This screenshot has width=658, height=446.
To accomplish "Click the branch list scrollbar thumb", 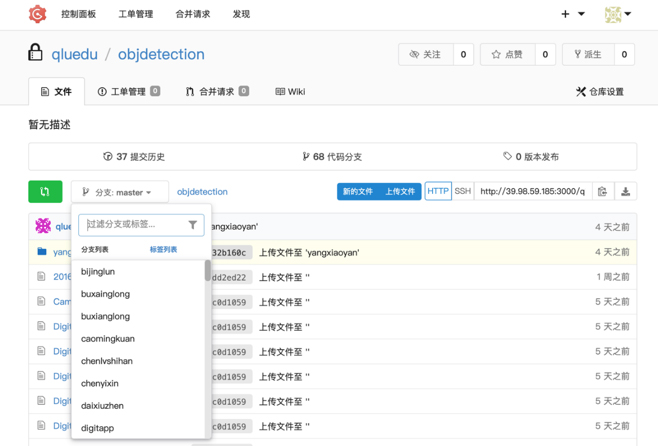I will click(x=208, y=271).
